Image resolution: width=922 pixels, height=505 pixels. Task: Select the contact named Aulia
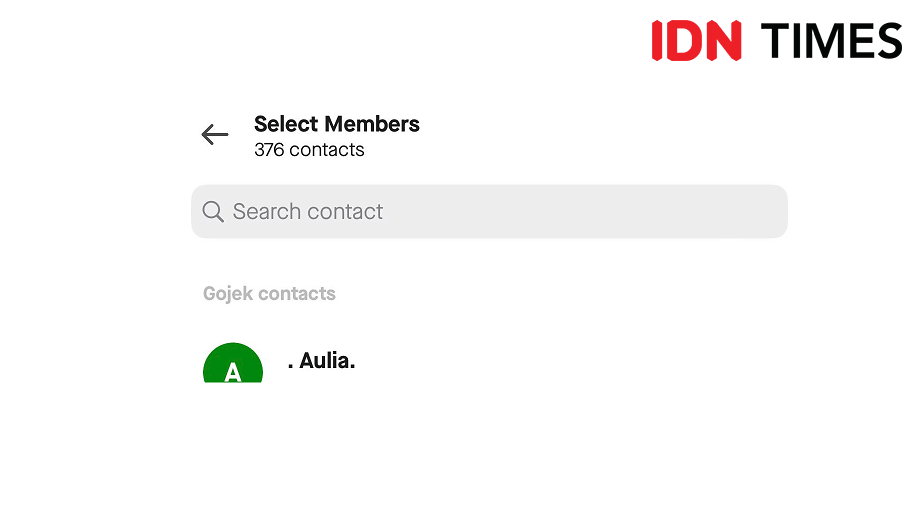322,361
